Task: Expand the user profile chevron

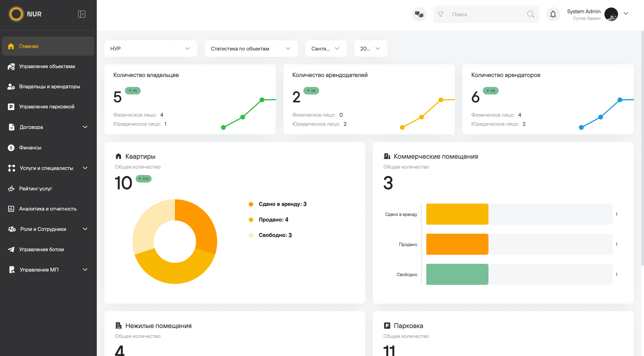Action: coord(626,14)
